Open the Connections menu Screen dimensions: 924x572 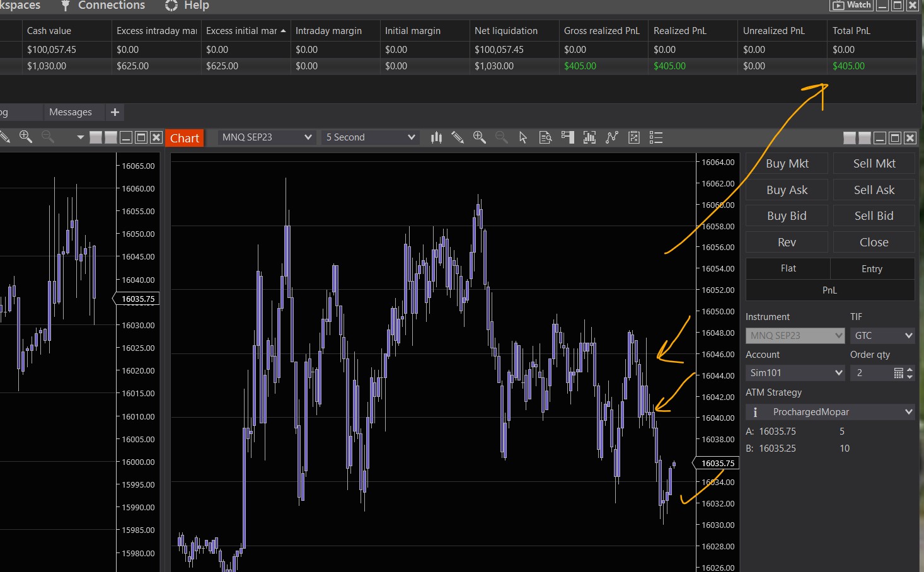[111, 6]
